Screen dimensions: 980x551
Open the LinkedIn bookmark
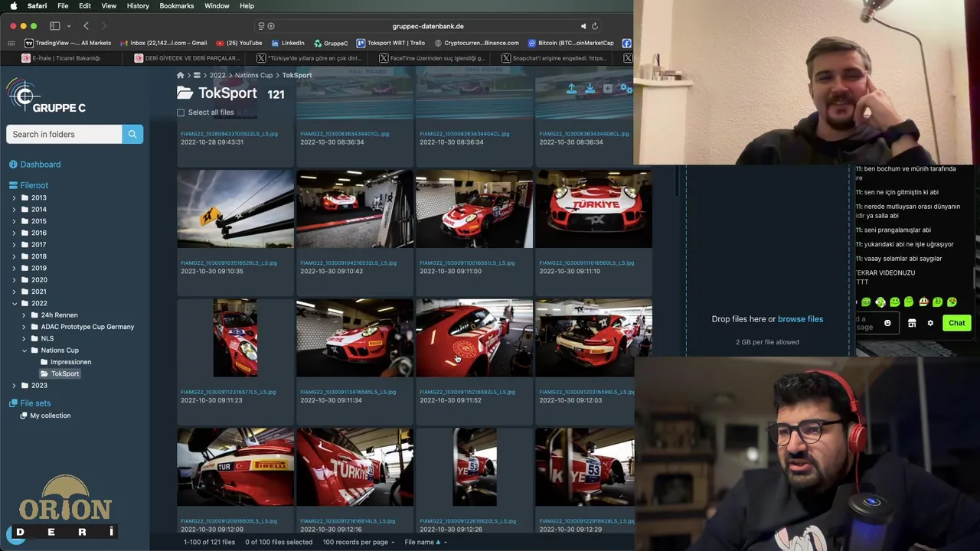[x=287, y=43]
